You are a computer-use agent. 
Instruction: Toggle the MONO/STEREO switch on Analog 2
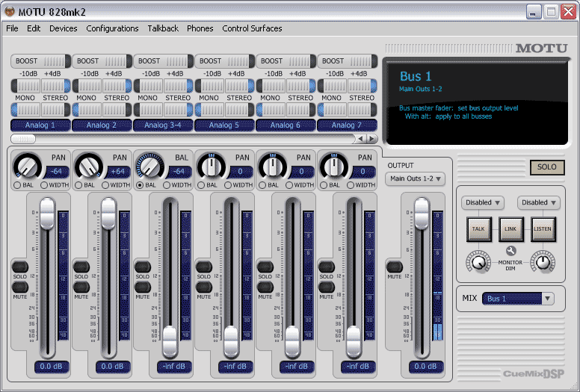tap(102, 110)
